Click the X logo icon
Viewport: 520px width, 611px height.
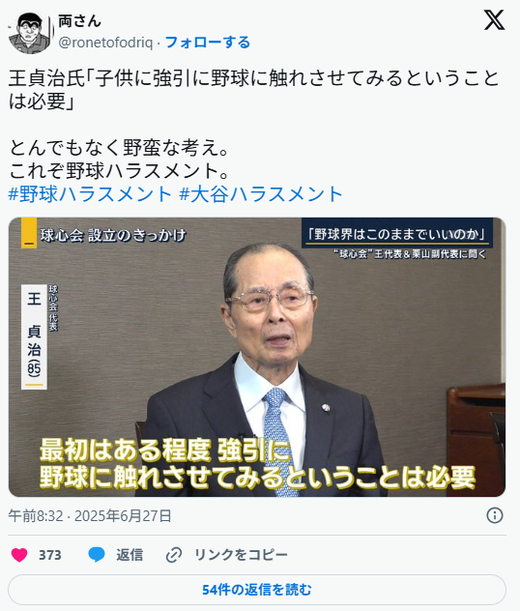[x=494, y=20]
